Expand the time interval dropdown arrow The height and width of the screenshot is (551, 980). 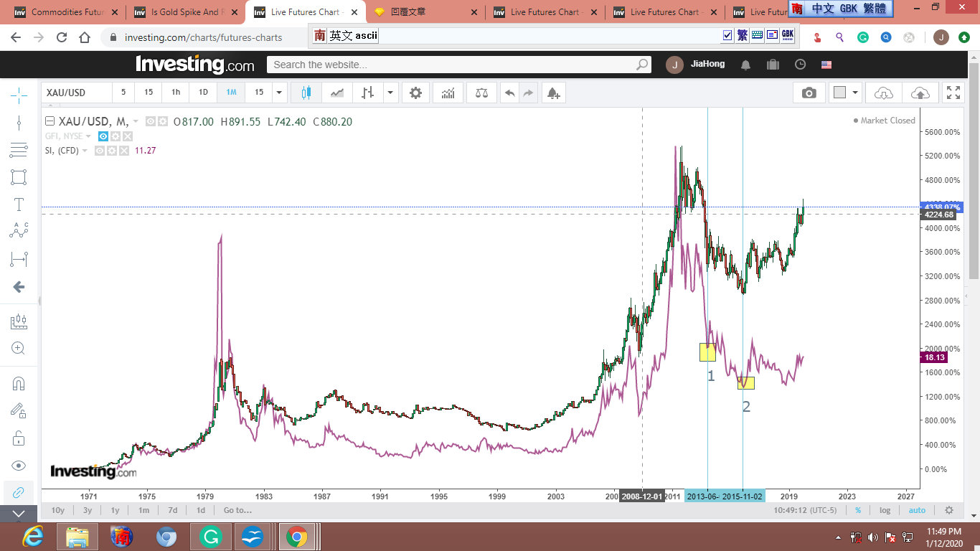279,93
